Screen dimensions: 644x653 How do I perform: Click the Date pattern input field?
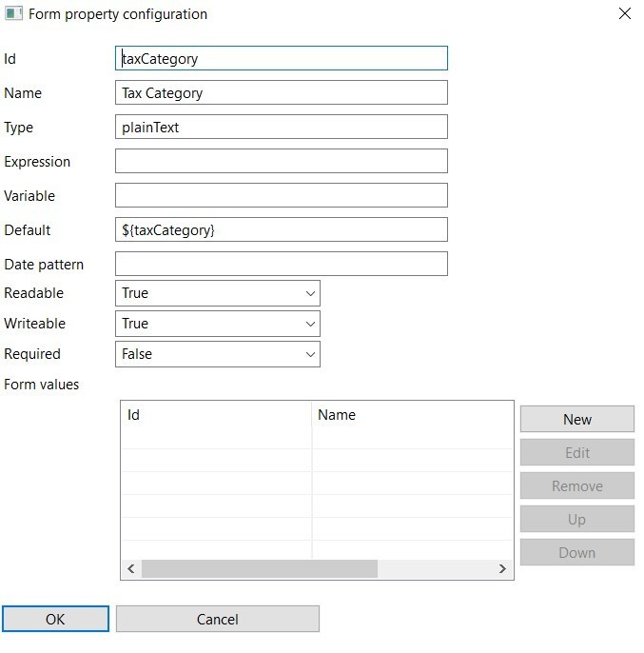[x=282, y=264]
